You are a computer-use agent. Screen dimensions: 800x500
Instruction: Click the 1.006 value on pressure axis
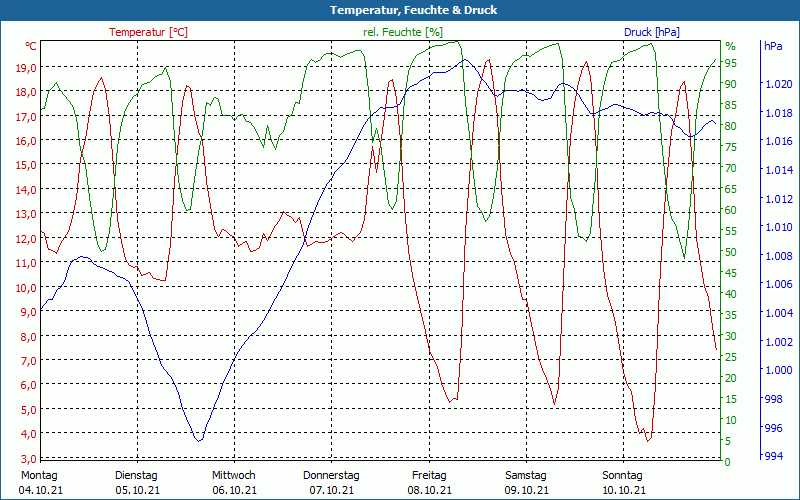click(x=779, y=284)
